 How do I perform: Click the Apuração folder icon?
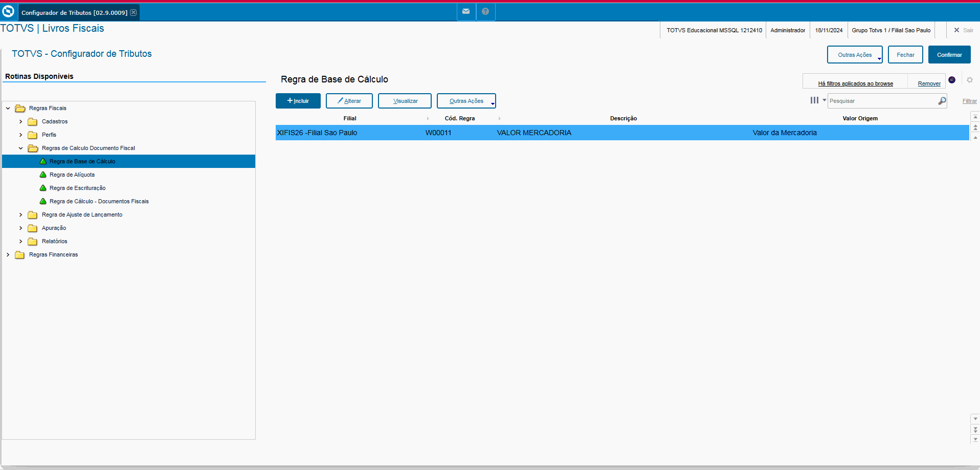click(33, 228)
